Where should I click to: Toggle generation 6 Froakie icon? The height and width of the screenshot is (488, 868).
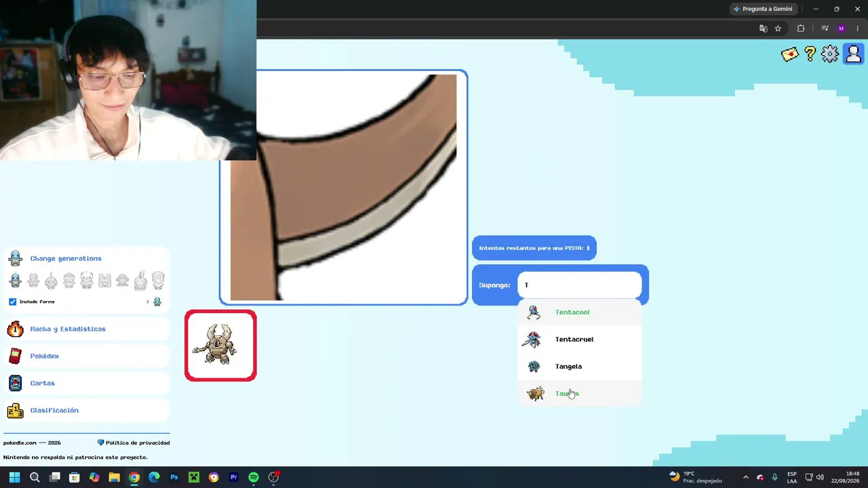pyautogui.click(x=104, y=281)
